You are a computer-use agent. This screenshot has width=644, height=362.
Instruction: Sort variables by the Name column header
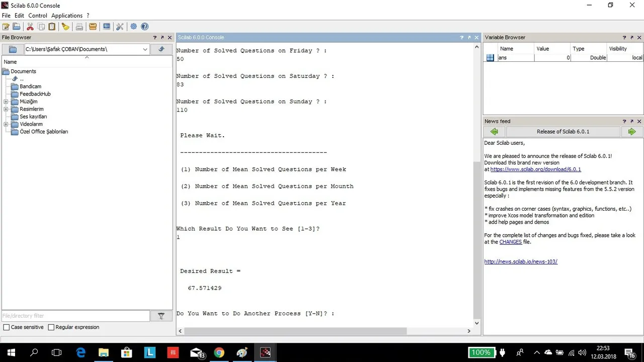tap(516, 49)
